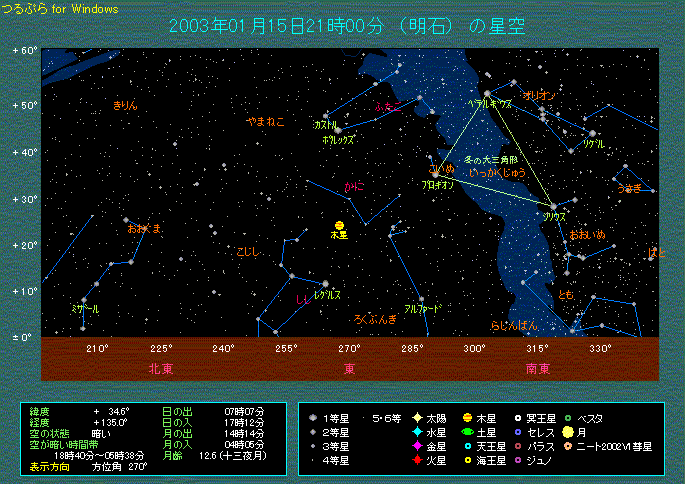The width and height of the screenshot is (685, 484).
Task: Click the Pluto (冥王星) legend icon
Action: 518,418
